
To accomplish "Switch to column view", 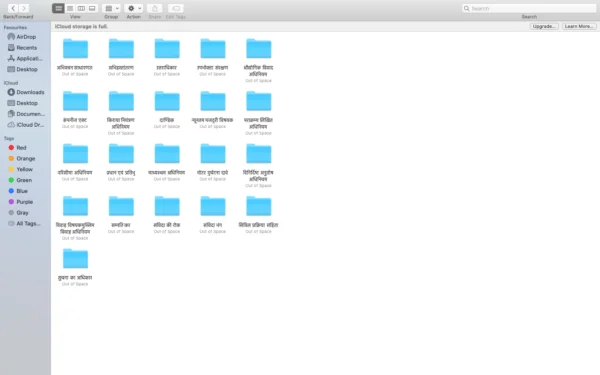I will (x=81, y=8).
